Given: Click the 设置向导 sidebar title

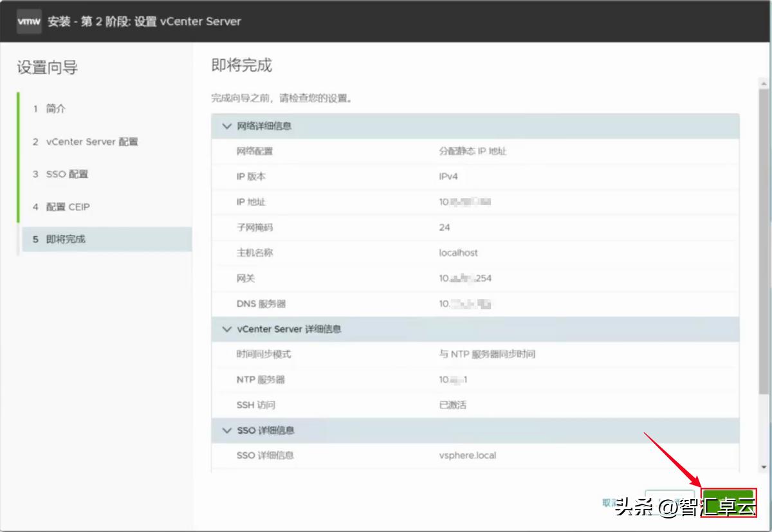Looking at the screenshot, I should (47, 68).
